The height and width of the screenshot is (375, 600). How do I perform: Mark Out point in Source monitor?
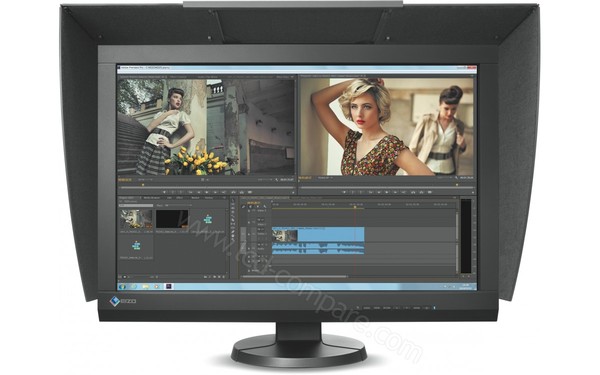click(181, 192)
